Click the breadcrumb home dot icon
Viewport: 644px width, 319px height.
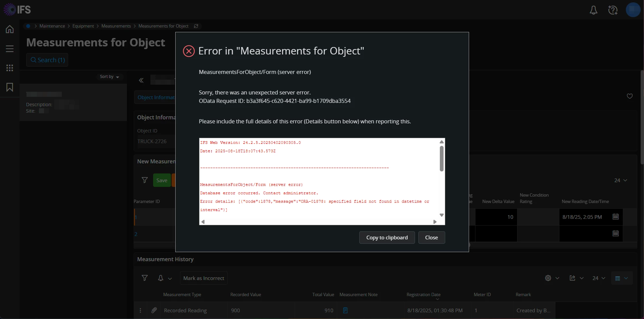coord(28,26)
